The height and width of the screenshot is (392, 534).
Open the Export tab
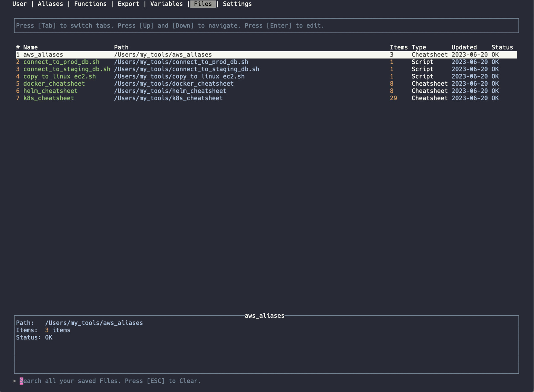click(x=128, y=4)
